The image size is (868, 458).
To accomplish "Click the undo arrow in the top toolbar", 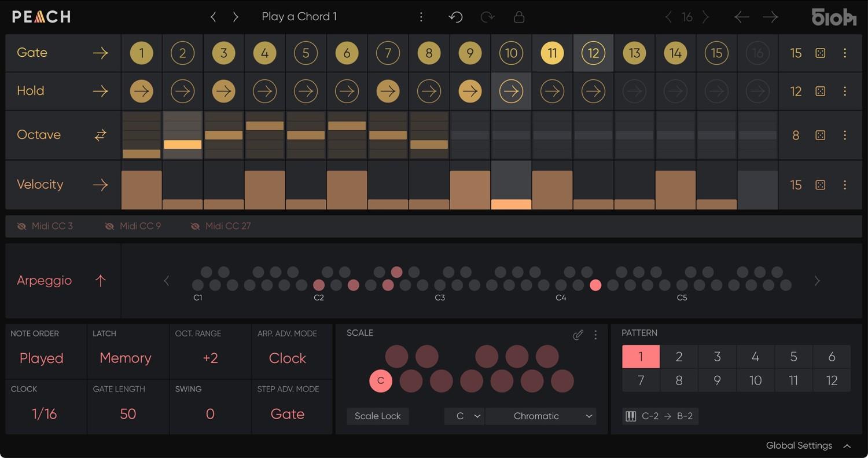I will point(455,17).
